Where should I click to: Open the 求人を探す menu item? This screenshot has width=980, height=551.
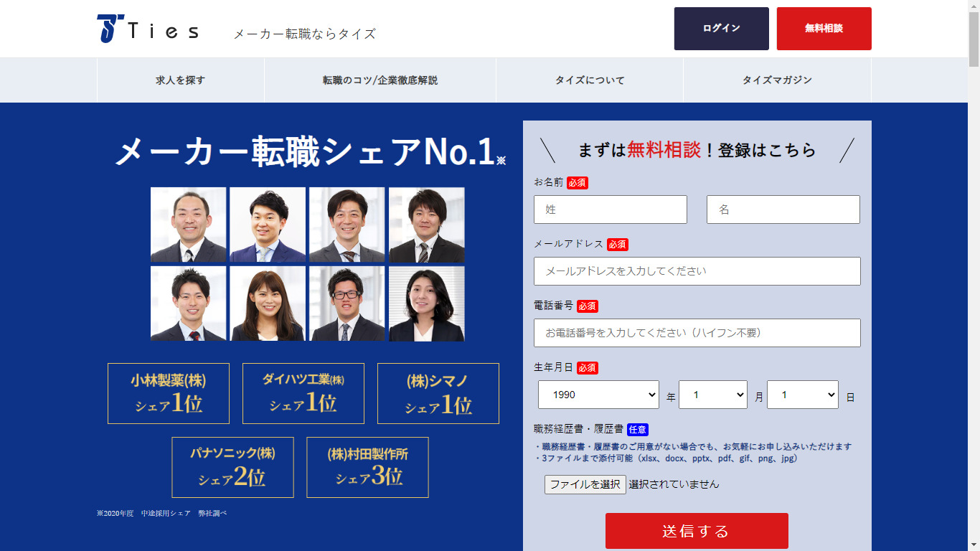(181, 80)
